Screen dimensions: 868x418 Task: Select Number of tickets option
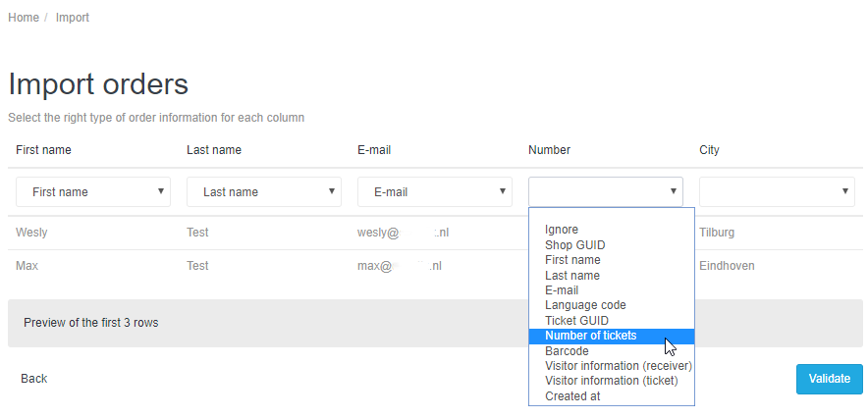point(611,336)
